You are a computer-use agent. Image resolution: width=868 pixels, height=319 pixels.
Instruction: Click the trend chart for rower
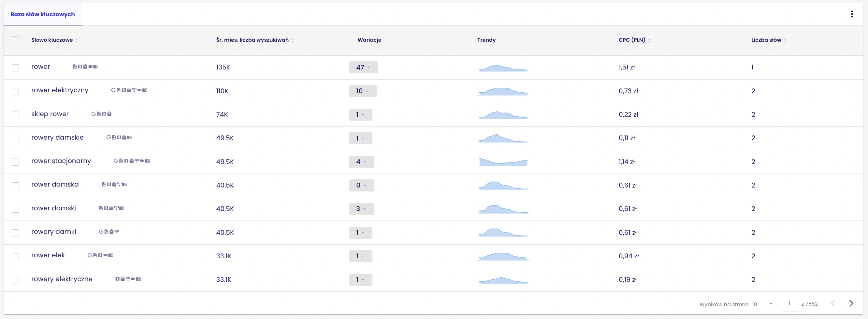(503, 68)
